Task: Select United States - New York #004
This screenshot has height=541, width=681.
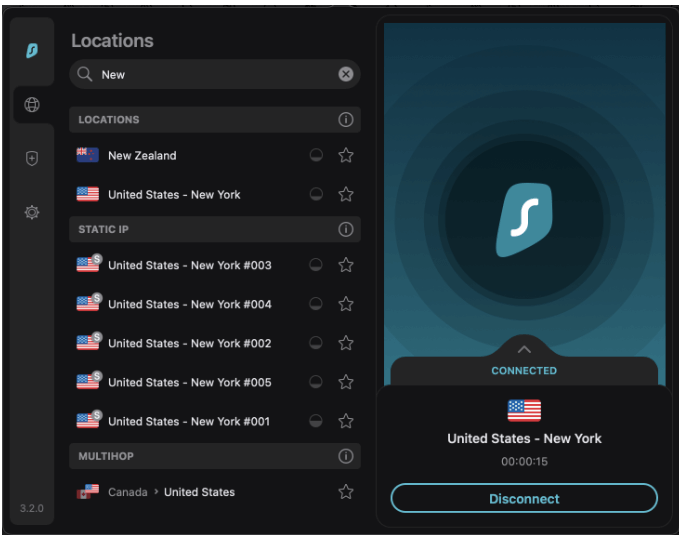Action: (x=215, y=304)
